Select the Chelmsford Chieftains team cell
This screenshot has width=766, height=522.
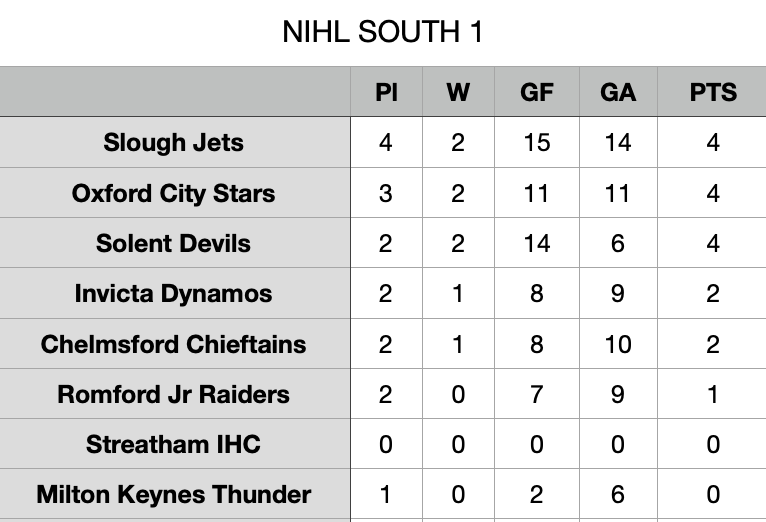coord(173,344)
